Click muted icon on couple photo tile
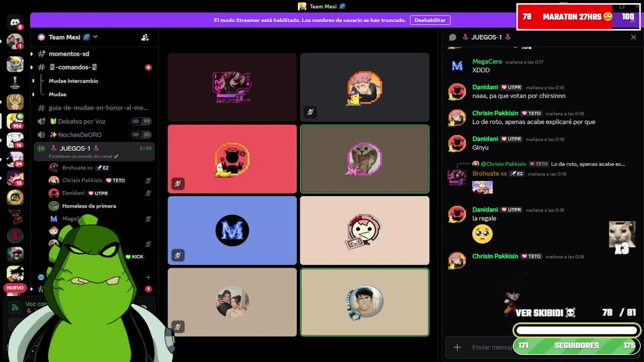 coord(178,327)
